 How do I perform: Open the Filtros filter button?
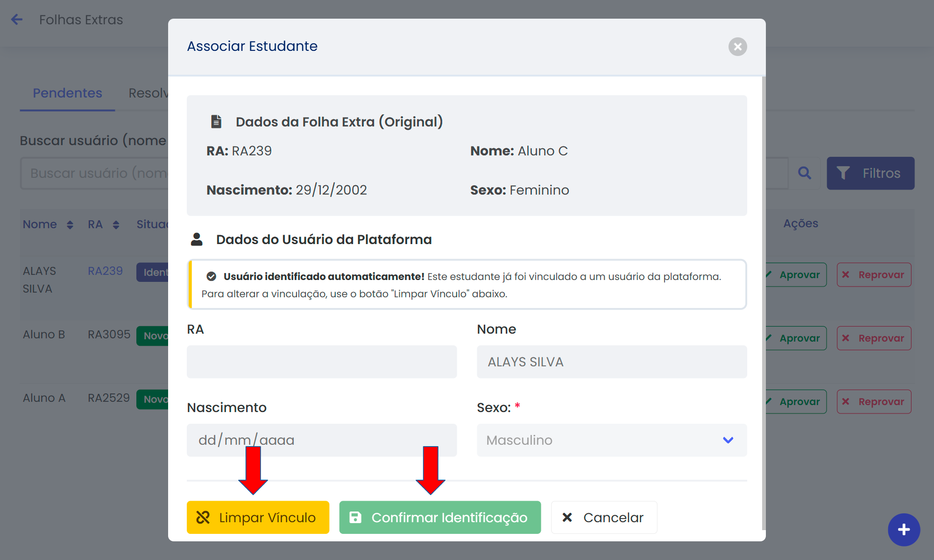point(870,173)
